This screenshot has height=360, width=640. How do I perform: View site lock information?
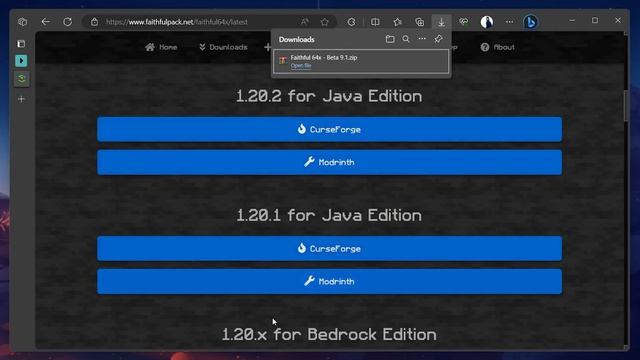pyautogui.click(x=94, y=22)
